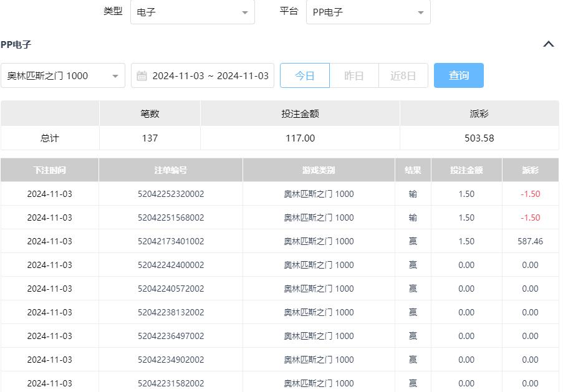Select the 近8日 date filter

[x=403, y=75]
